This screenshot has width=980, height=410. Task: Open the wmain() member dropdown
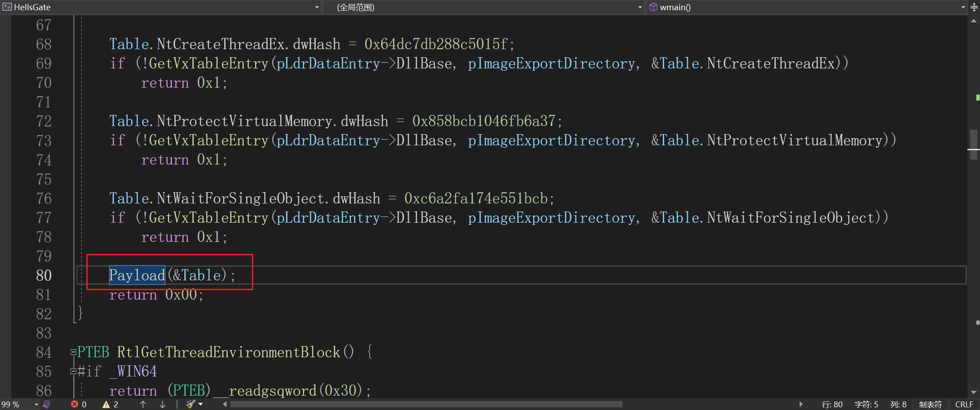[x=963, y=7]
